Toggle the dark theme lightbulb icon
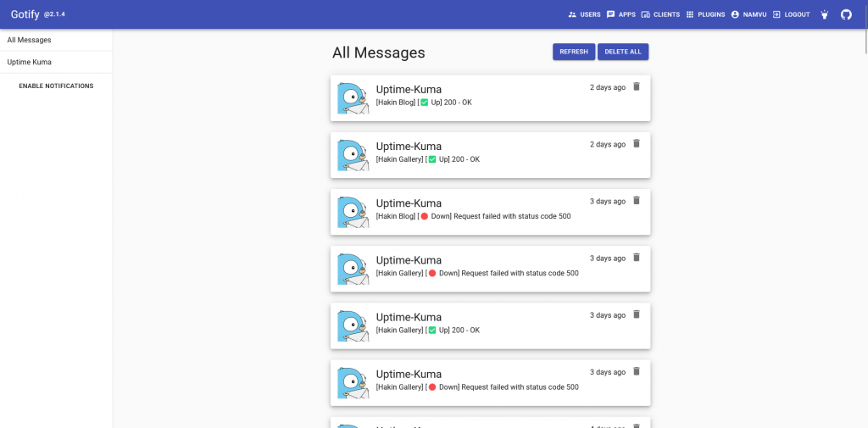 coord(824,15)
